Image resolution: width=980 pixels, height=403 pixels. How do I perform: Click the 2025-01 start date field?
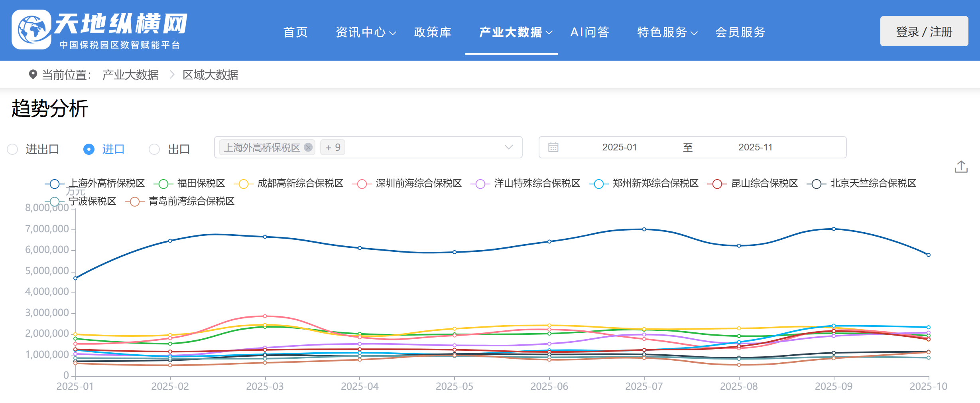[619, 147]
